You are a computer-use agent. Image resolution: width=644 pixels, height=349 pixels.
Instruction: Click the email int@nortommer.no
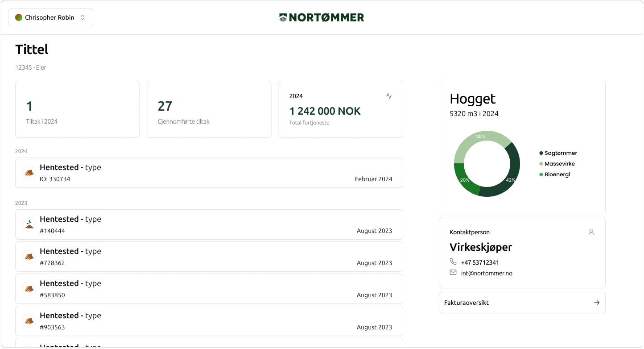click(x=486, y=273)
